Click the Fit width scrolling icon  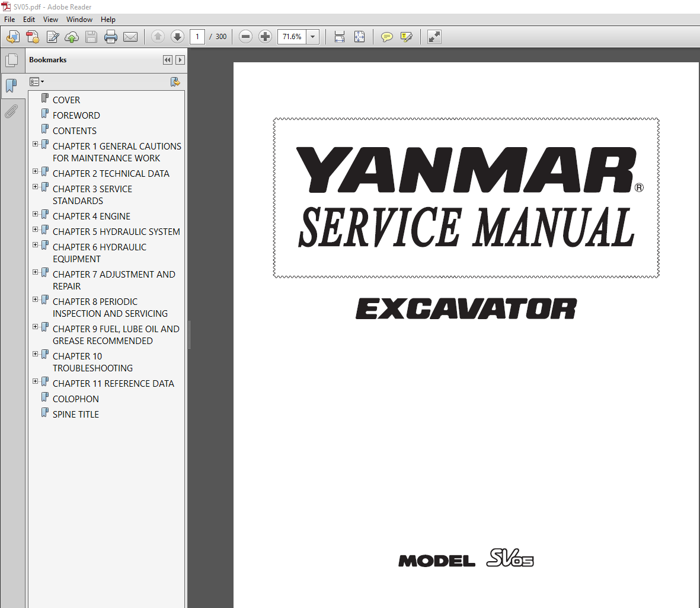[x=339, y=37]
